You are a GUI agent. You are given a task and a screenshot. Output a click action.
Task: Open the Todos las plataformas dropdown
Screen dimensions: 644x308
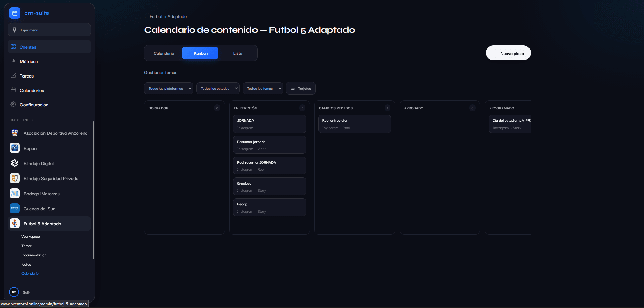[x=169, y=88]
